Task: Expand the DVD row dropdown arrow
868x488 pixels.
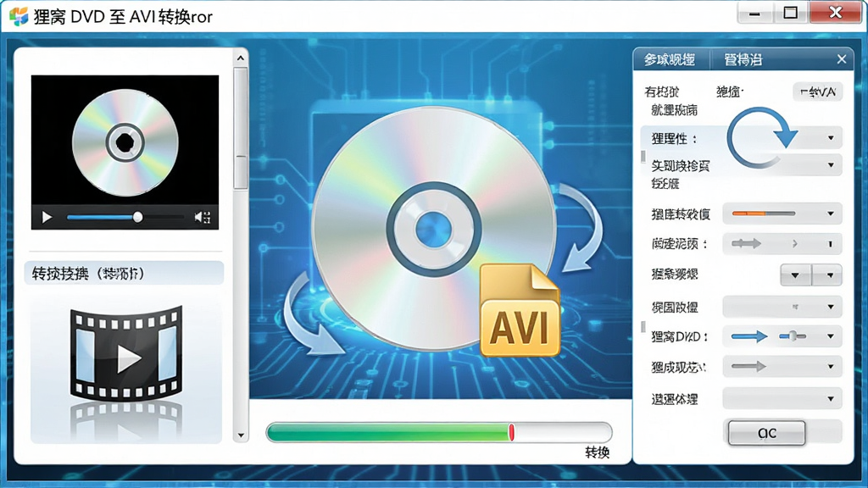Action: coord(831,335)
